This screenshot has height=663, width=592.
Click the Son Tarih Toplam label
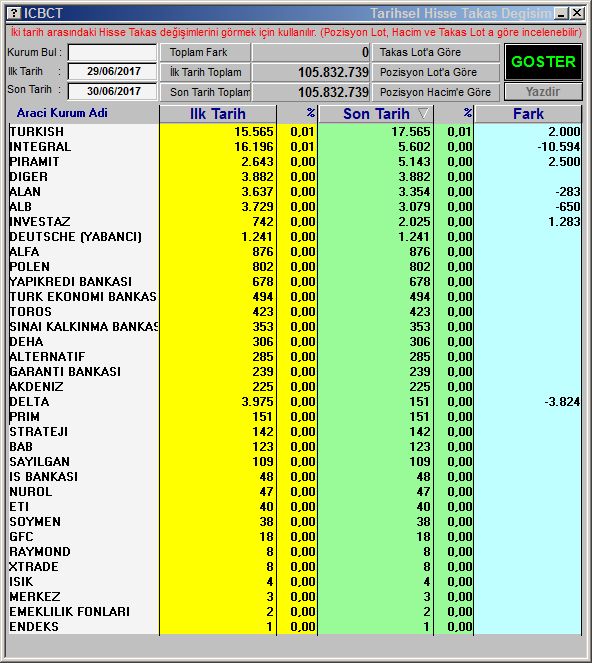(206, 92)
